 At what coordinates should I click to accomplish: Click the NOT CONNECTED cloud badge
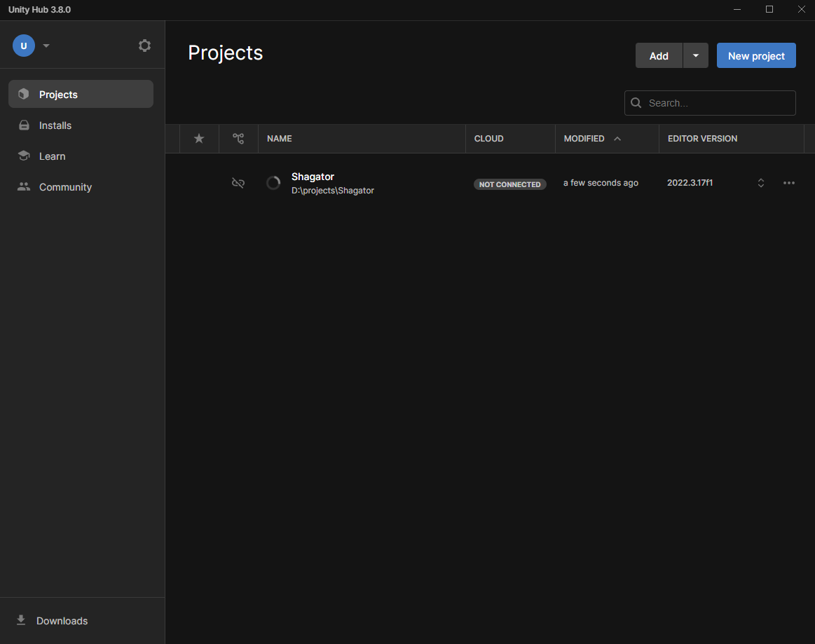point(509,184)
